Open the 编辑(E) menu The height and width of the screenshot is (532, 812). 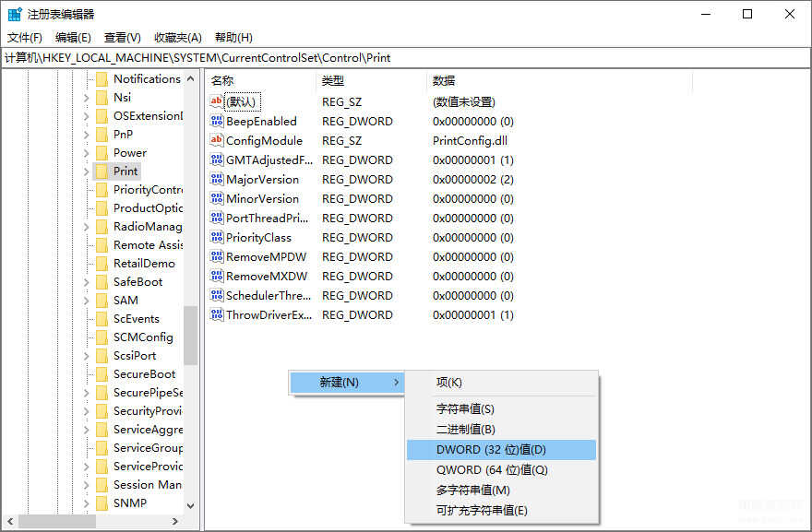pos(73,37)
